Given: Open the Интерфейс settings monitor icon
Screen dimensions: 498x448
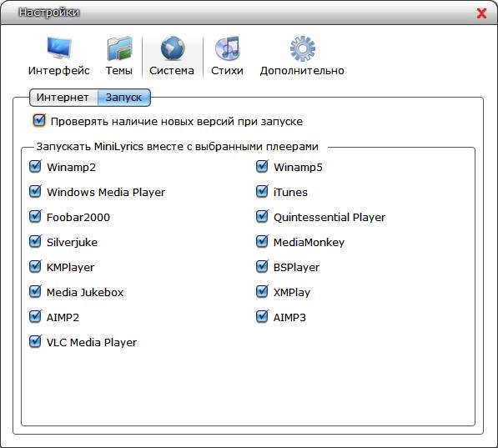Looking at the screenshot, I should pyautogui.click(x=59, y=48).
